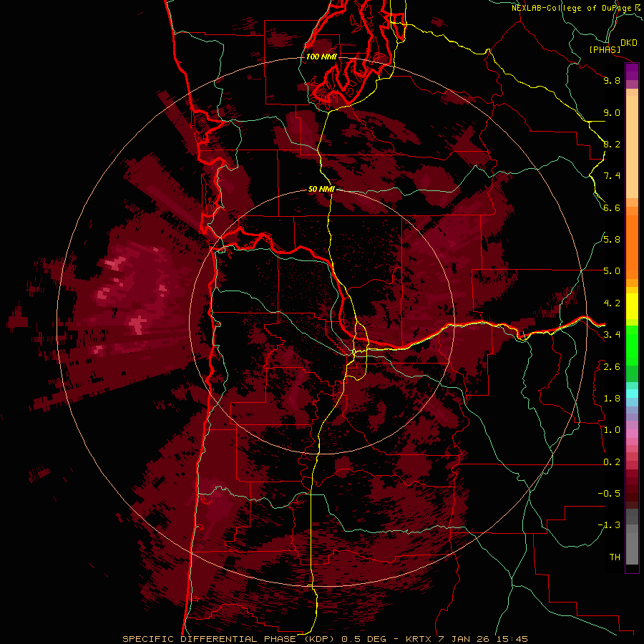Image resolution: width=644 pixels, height=644 pixels.
Task: Click the bottom caption mentioning KRTX 7 JAN 26
Action: point(326,639)
